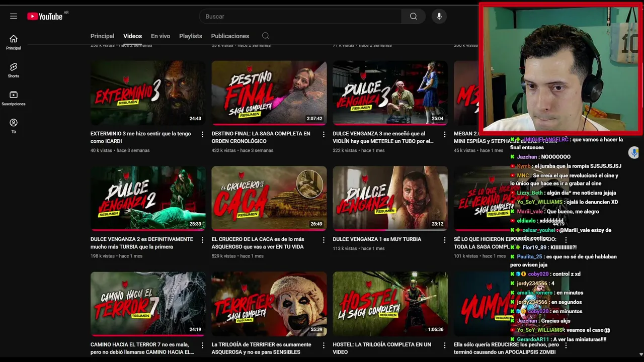Open DULCE VENGANZA 1 es MUY TURBIA title

[x=377, y=239]
